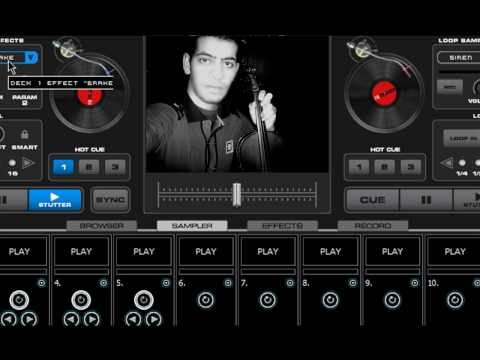Click PLAY on sampler slot 6
The width and height of the screenshot is (480, 360).
(x=206, y=251)
